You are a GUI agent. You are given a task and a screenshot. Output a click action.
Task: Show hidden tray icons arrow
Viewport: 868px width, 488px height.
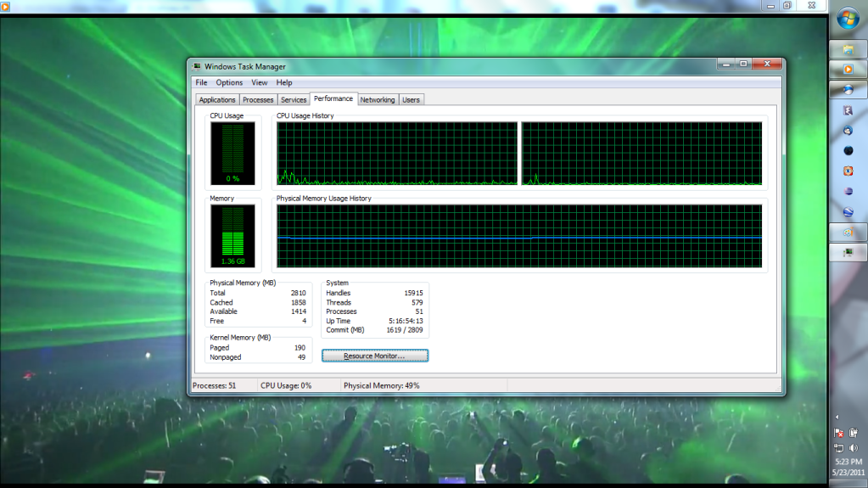[838, 417]
